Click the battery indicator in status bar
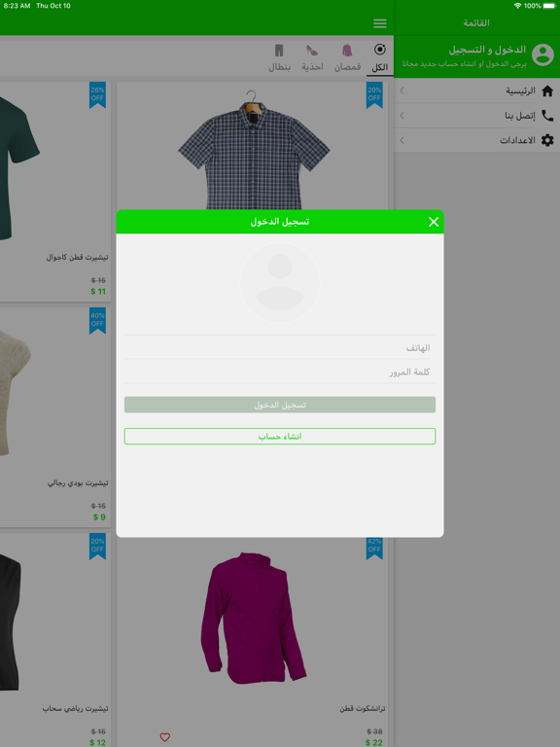 (549, 6)
